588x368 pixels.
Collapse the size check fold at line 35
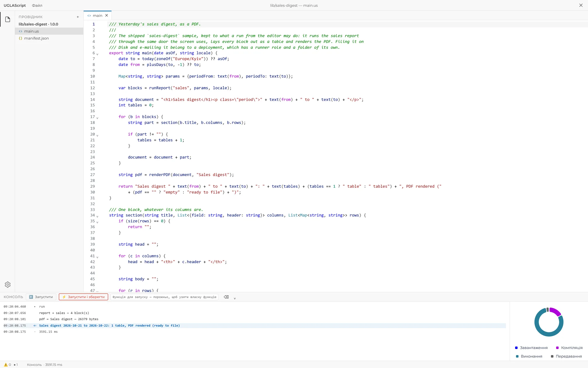pyautogui.click(x=97, y=222)
